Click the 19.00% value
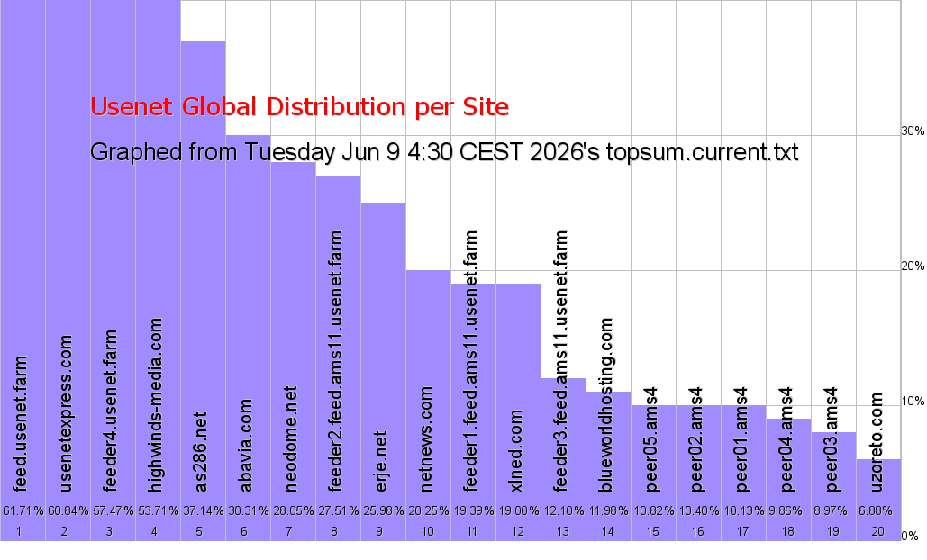Viewport: 927px width, 560px height. click(518, 510)
